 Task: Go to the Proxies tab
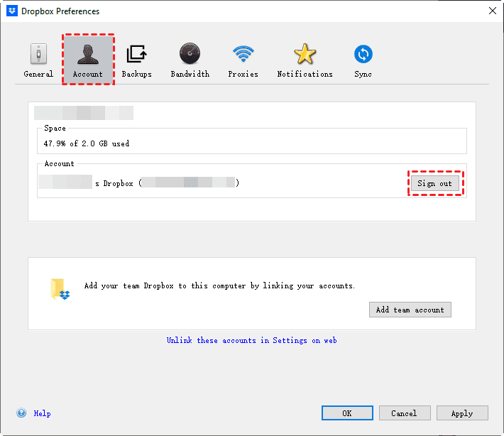(x=243, y=60)
